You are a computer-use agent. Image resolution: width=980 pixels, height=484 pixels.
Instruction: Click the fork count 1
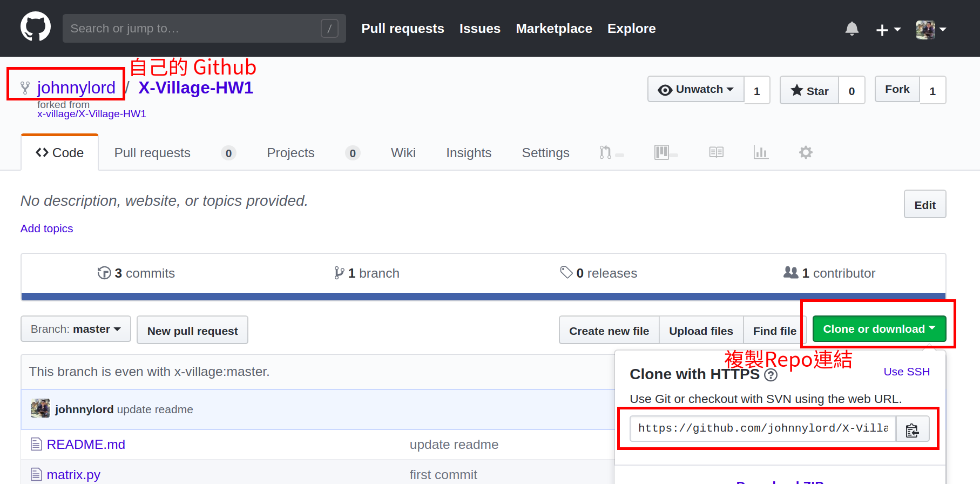pos(932,91)
